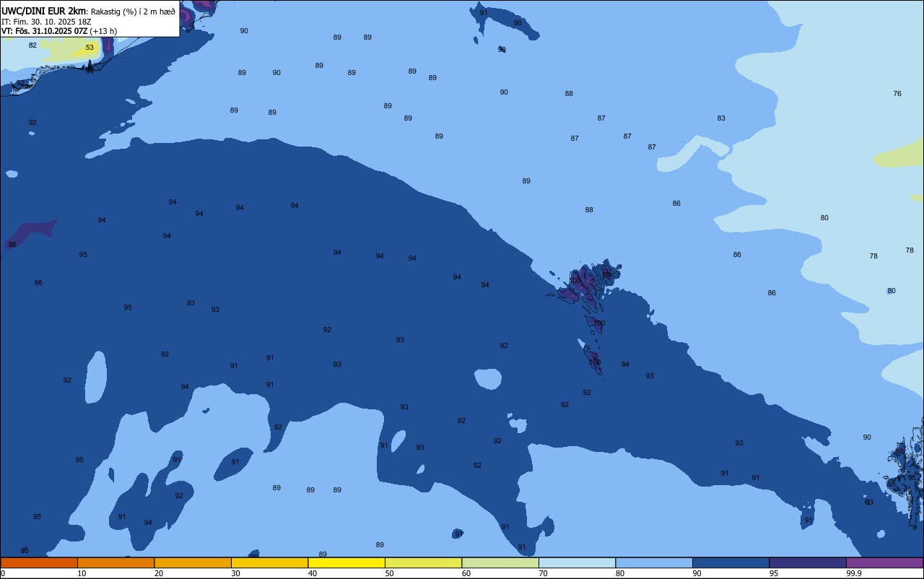Click the navy 95–99.9 legend swatch

click(x=808, y=562)
